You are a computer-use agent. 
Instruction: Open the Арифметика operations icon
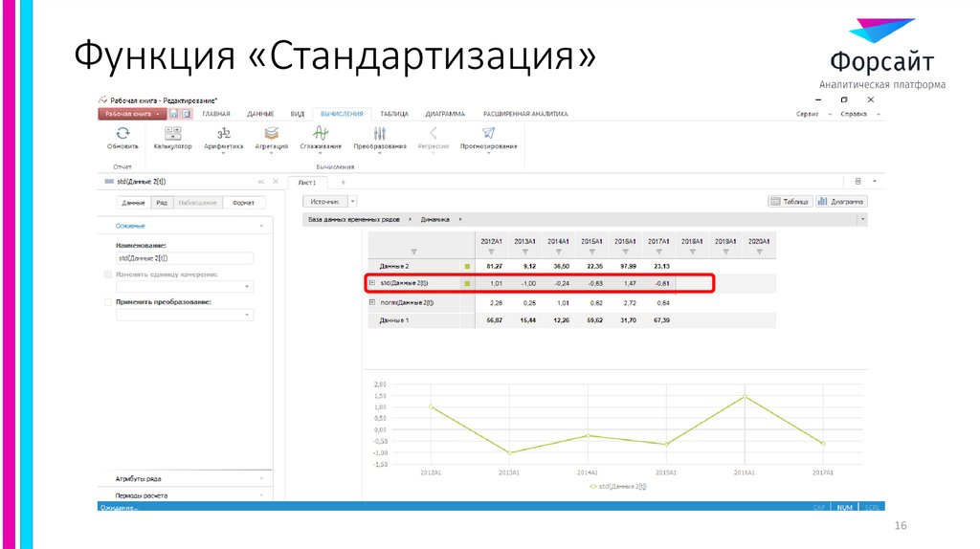pyautogui.click(x=223, y=133)
